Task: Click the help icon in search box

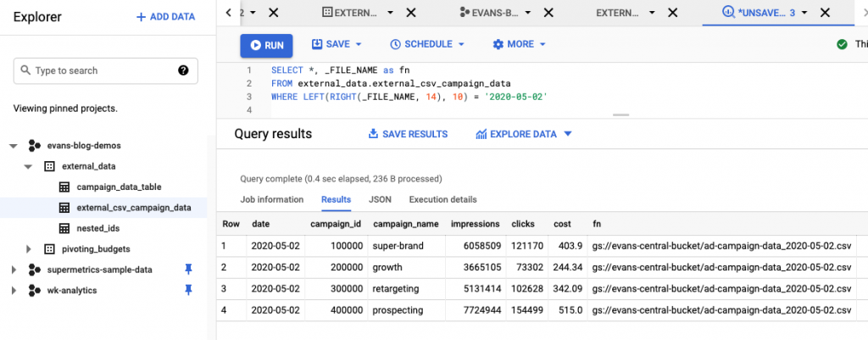Action: pos(183,70)
